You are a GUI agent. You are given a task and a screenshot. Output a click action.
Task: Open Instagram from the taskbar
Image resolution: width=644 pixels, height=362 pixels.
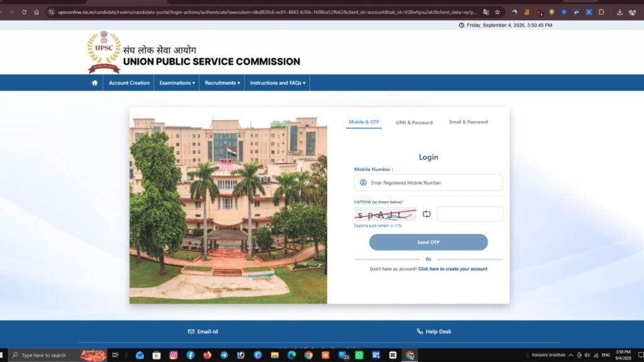174,355
